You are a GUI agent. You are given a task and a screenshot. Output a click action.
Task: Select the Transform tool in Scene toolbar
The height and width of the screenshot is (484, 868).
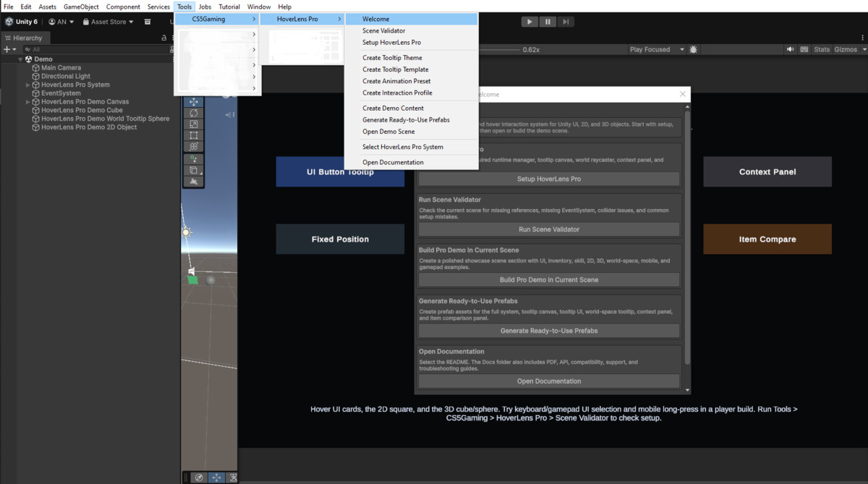click(x=194, y=146)
